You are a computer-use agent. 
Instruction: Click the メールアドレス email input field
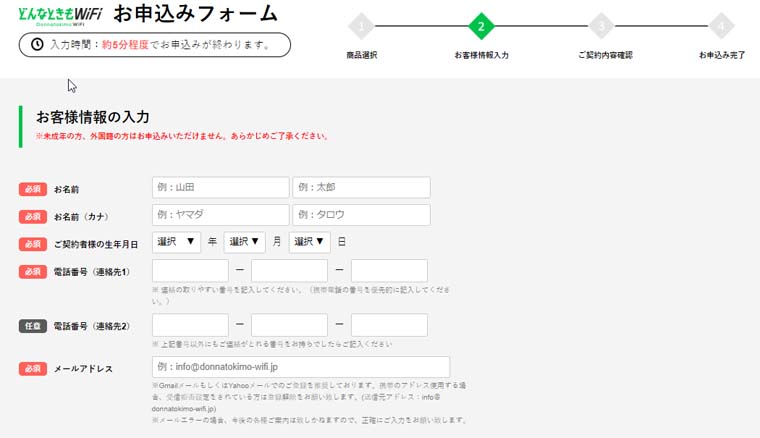pos(300,367)
